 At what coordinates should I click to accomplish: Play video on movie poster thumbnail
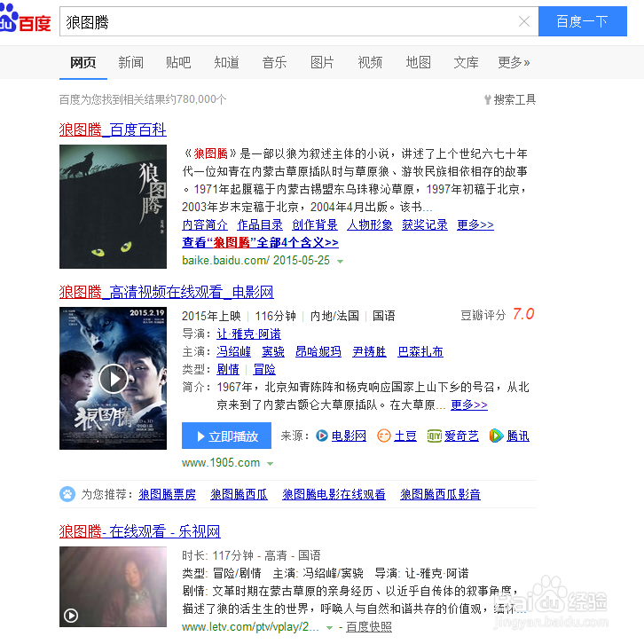tap(113, 378)
